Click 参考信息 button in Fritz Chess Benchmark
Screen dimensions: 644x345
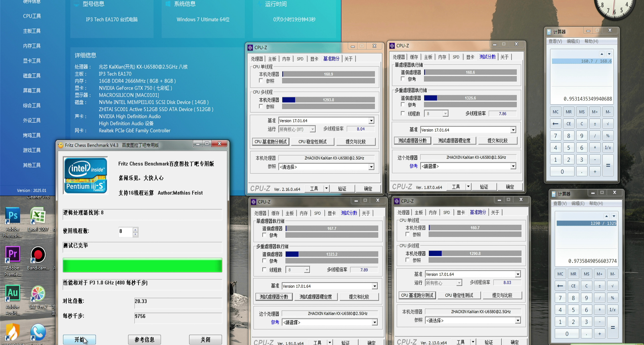(x=144, y=340)
